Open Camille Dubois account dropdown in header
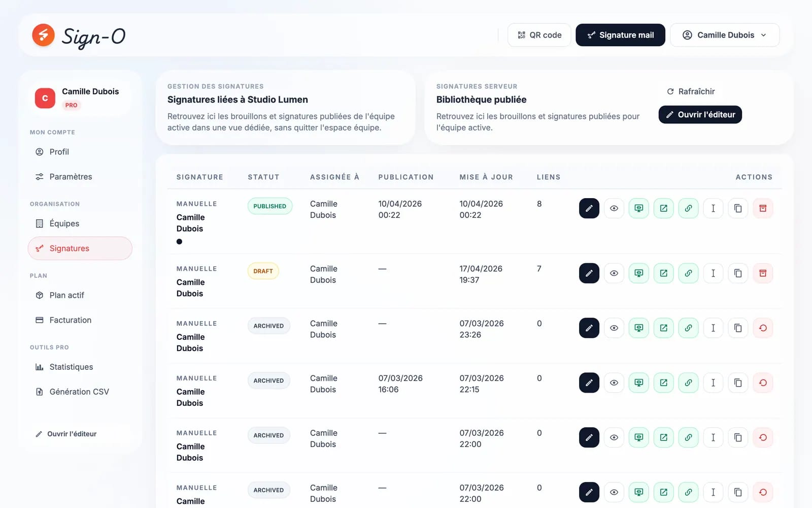Image resolution: width=812 pixels, height=508 pixels. click(724, 35)
